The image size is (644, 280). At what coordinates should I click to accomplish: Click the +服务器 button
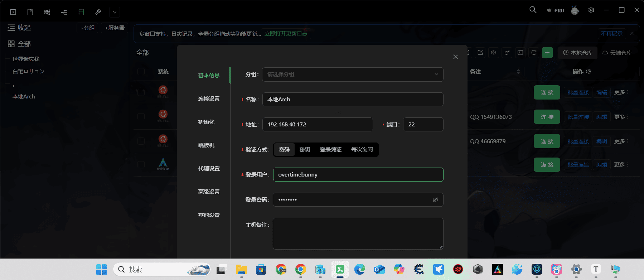click(x=115, y=28)
